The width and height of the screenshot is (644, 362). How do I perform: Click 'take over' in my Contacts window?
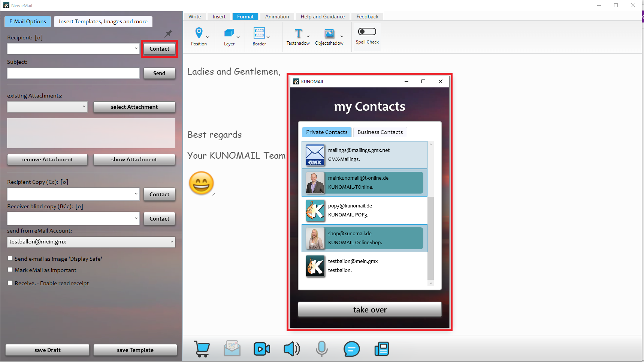[370, 309]
